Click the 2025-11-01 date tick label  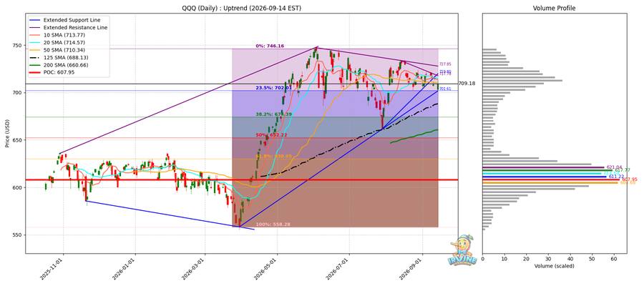tap(52, 268)
